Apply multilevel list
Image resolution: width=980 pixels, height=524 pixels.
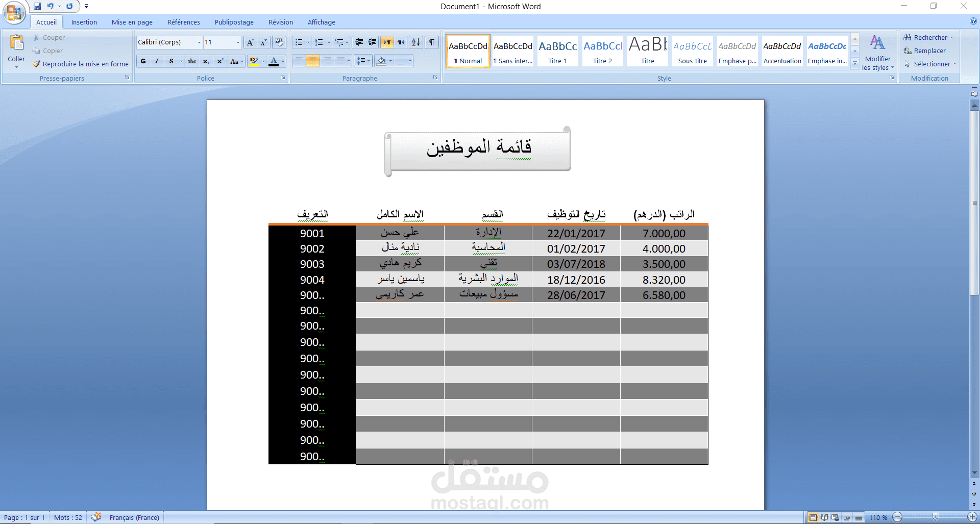[x=339, y=42]
